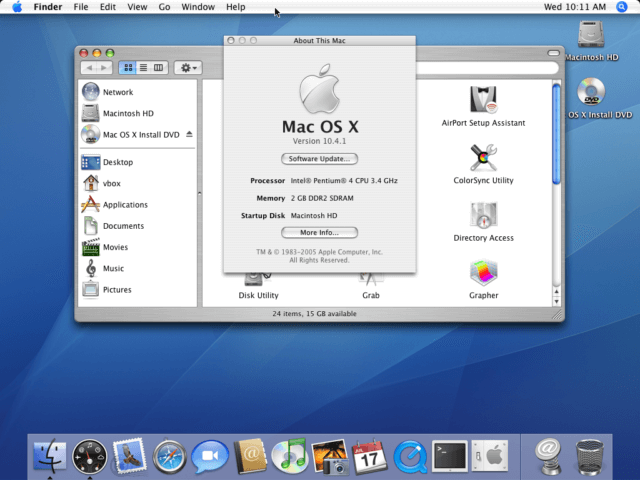
Task: Open Network in Finder sidebar
Action: coord(137,92)
